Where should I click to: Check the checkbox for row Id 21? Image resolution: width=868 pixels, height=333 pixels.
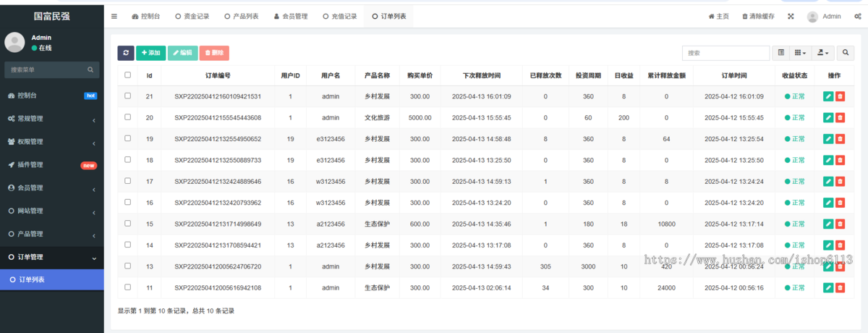(x=128, y=96)
